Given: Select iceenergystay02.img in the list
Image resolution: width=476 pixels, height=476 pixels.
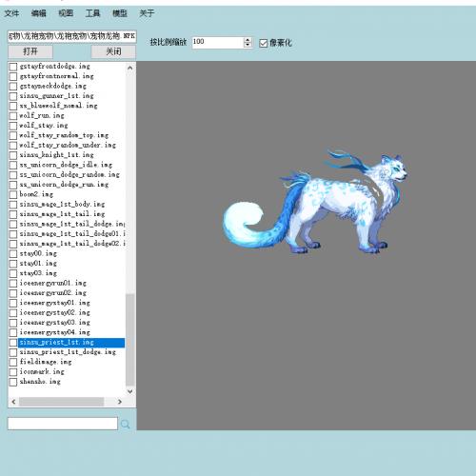Looking at the screenshot, I should point(55,312).
